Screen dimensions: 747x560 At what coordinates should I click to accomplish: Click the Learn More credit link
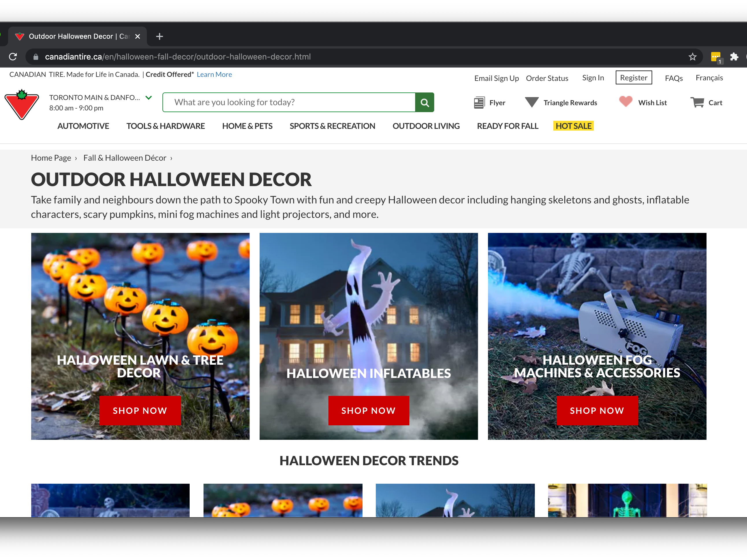pos(214,74)
